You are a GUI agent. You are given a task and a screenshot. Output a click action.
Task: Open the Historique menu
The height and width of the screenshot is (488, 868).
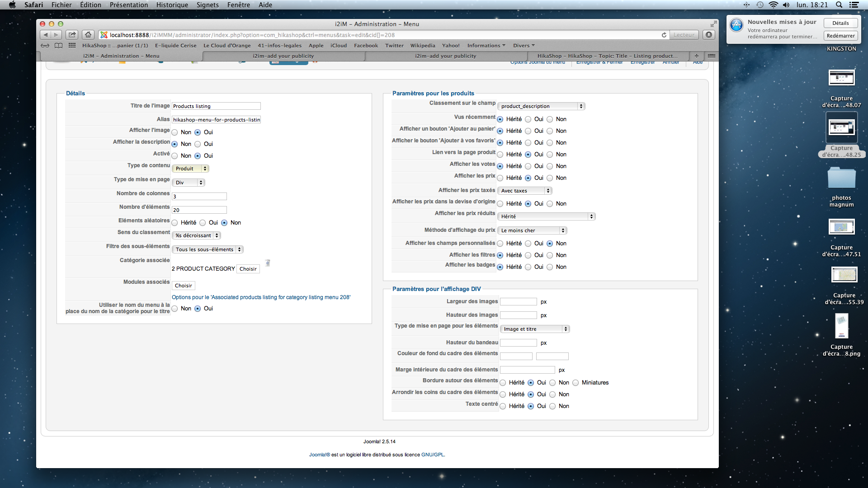172,5
